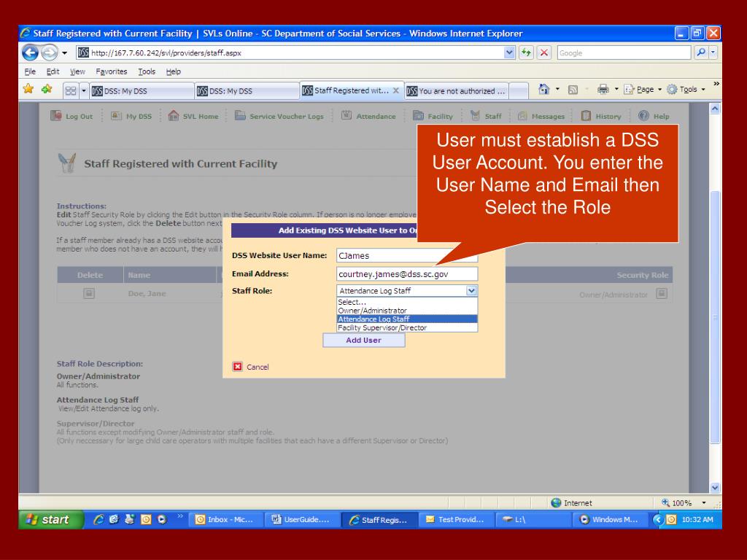Image resolution: width=747 pixels, height=560 pixels.
Task: Open the address bar history dropdown
Action: click(509, 52)
